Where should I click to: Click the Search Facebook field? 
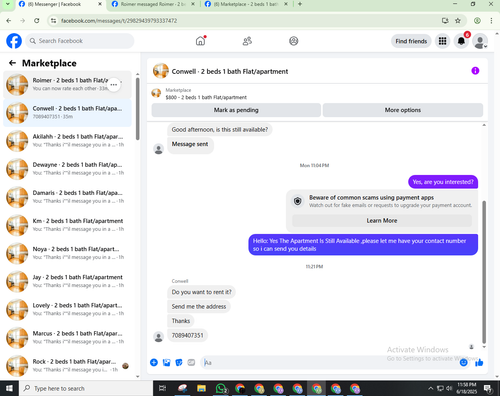80,41
